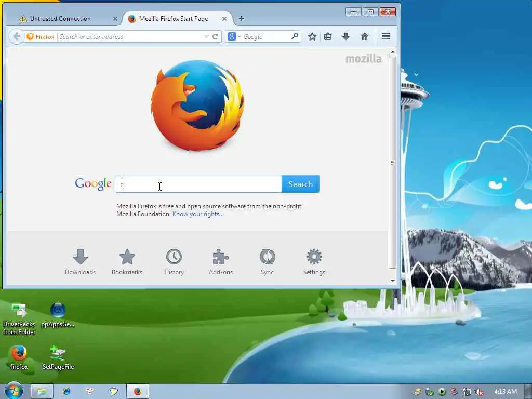Screen dimensions: 532x399
Task: Click the Firefox taskbar button
Action: (x=137, y=391)
